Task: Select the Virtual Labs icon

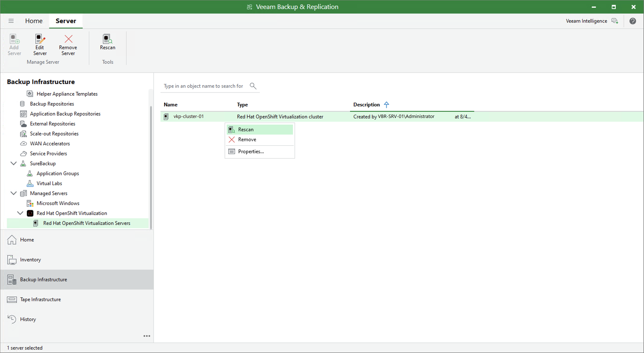Action: (x=30, y=183)
